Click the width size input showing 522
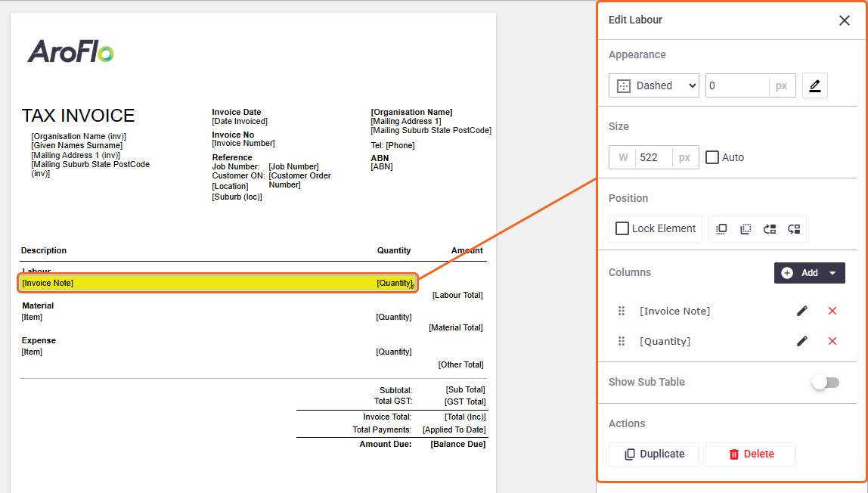 [x=653, y=157]
